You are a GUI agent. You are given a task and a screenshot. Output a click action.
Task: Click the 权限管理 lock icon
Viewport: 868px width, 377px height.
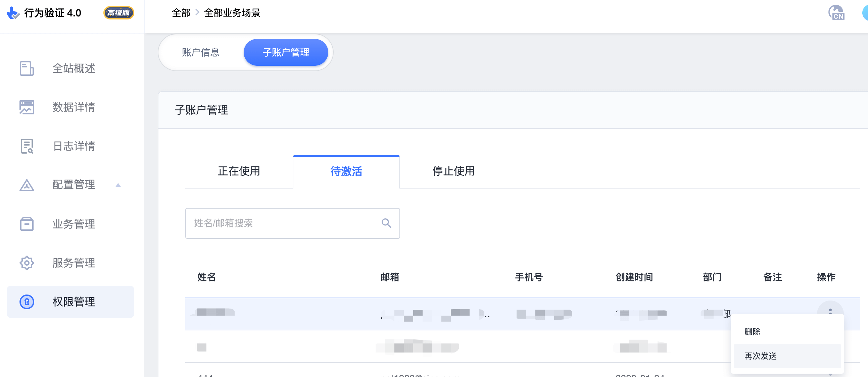click(x=27, y=302)
